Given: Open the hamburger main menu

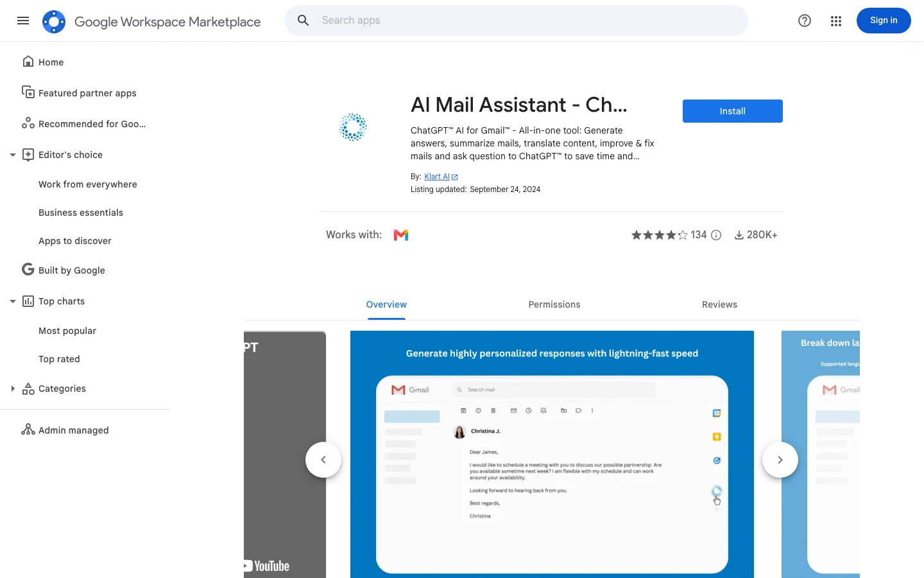Looking at the screenshot, I should click(x=23, y=21).
